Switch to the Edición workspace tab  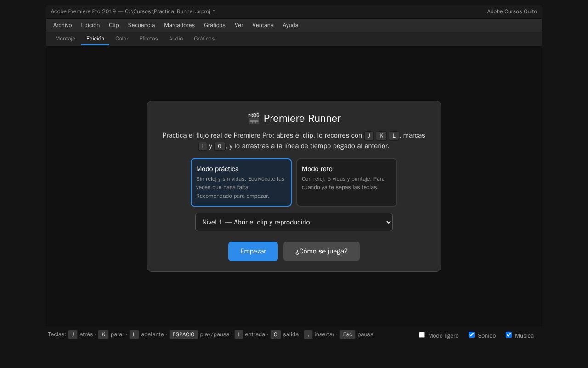[95, 39]
